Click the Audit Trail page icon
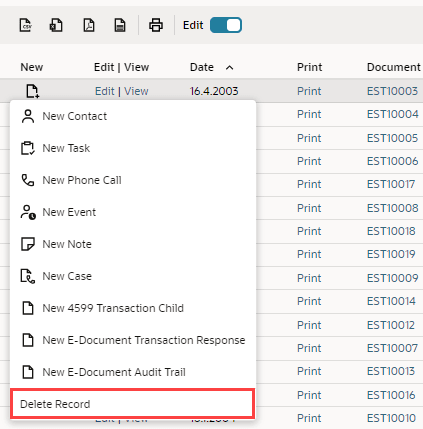The image size is (423, 429). coord(28,372)
